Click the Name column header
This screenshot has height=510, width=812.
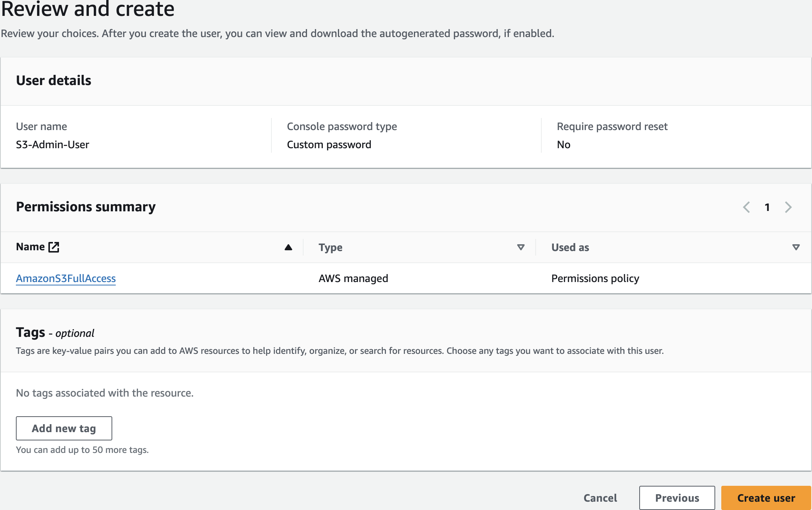pos(30,247)
